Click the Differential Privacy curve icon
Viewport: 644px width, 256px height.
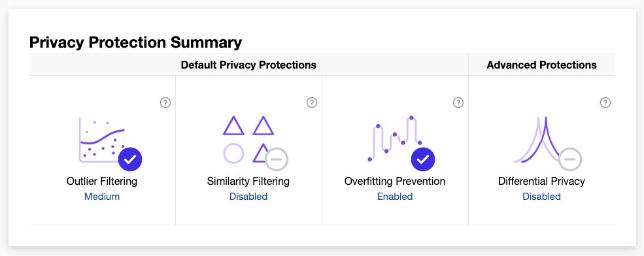(x=541, y=140)
